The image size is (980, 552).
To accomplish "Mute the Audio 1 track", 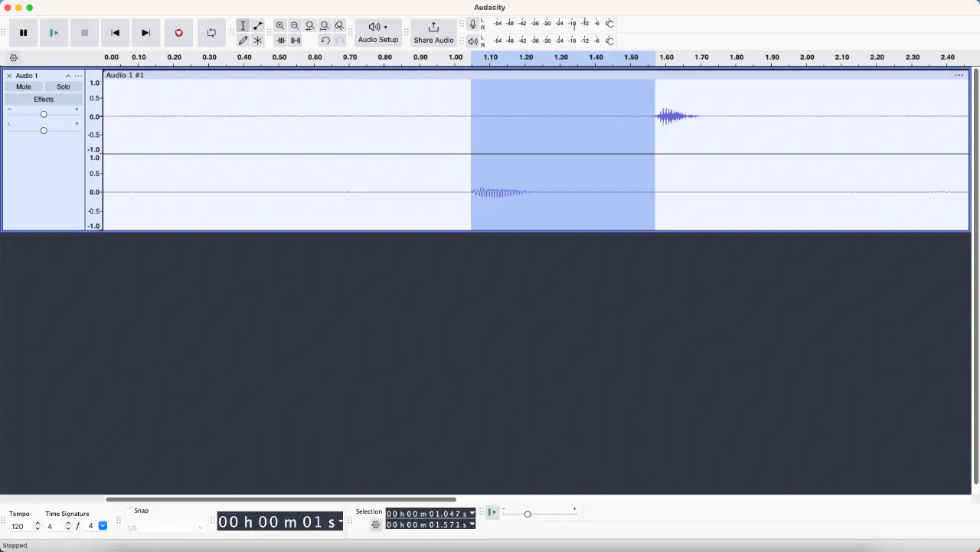I will click(24, 87).
